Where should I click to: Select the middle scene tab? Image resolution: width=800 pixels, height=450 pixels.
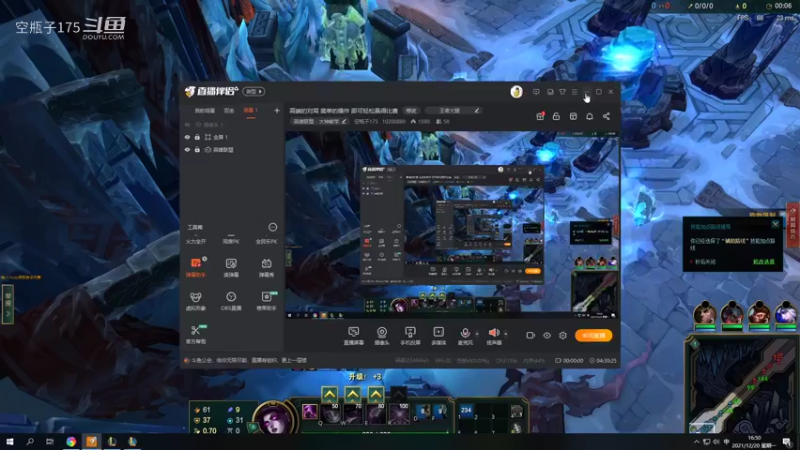point(229,111)
